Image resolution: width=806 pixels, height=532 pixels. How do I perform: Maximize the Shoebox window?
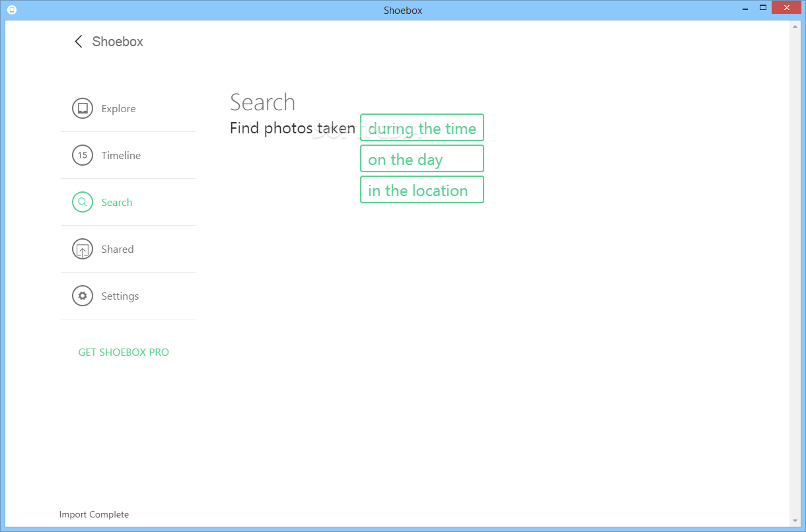click(762, 8)
